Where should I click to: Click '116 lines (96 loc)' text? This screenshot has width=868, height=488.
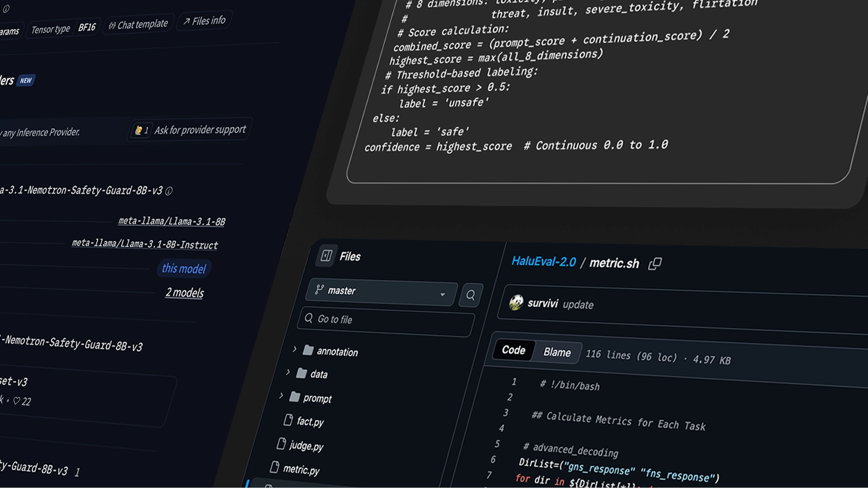tap(632, 356)
